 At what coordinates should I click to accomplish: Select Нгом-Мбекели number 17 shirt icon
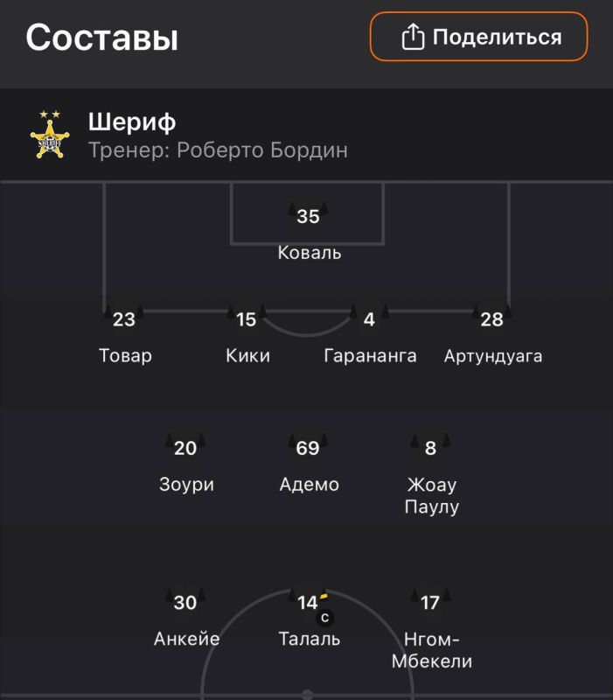click(430, 602)
